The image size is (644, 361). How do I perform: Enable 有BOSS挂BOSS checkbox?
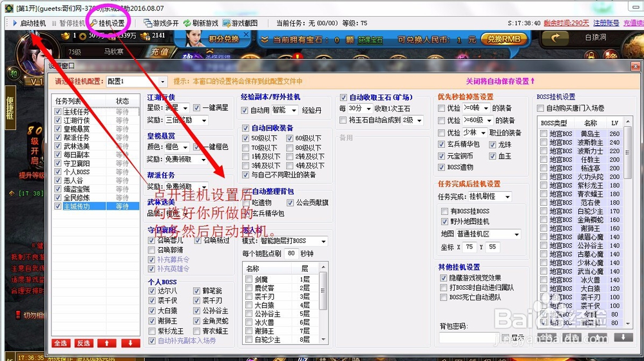(x=444, y=211)
